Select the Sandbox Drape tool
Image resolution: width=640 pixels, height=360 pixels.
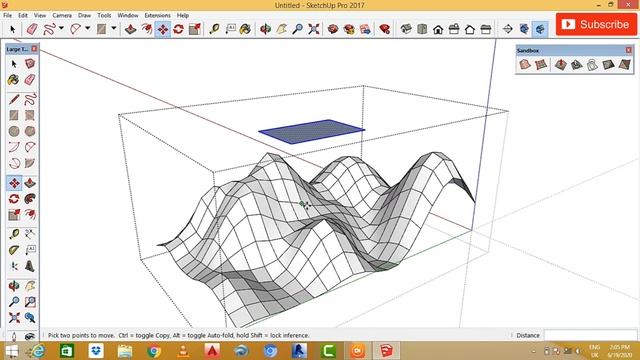[592, 64]
